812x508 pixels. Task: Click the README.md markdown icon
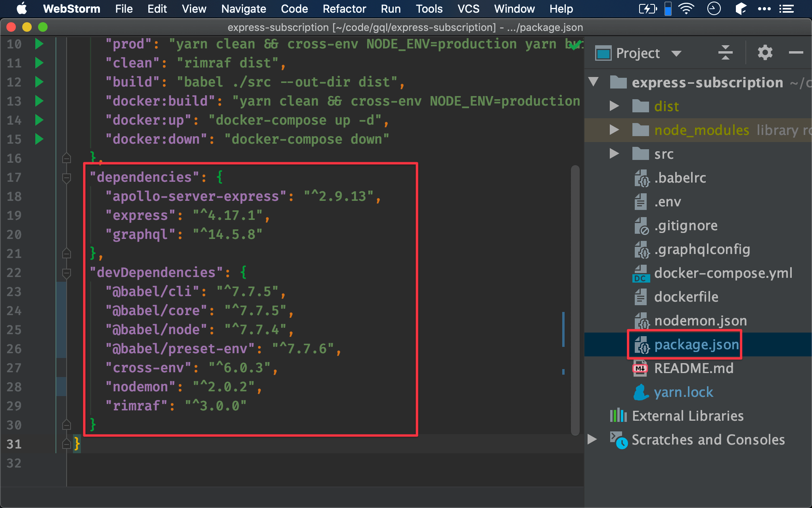(640, 368)
